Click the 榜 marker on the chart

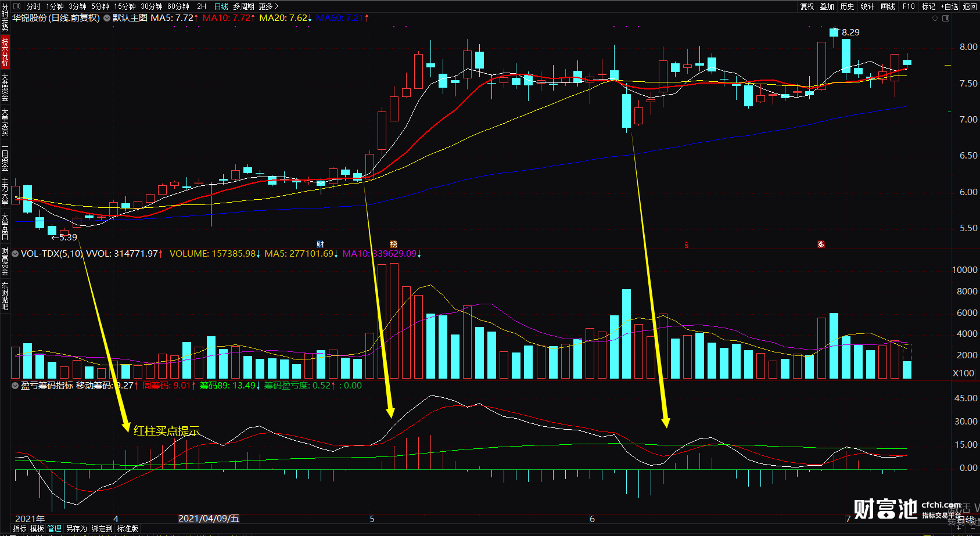coord(393,244)
